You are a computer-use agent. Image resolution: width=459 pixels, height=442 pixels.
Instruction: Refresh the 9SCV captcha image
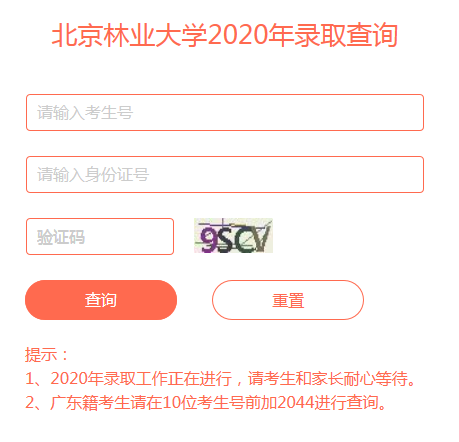pyautogui.click(x=233, y=236)
